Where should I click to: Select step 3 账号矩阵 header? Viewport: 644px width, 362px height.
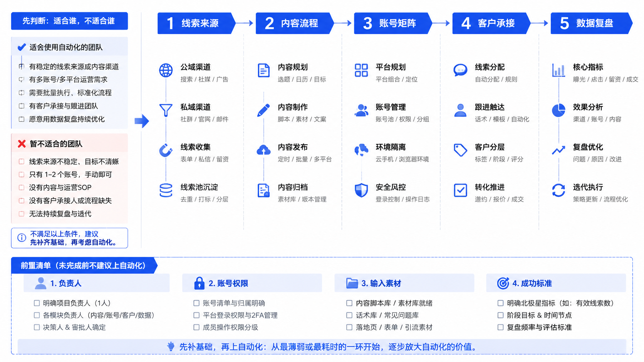393,23
